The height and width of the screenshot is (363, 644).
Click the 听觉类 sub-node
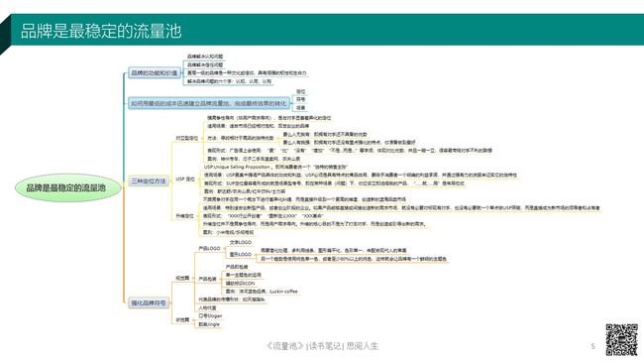point(182,319)
